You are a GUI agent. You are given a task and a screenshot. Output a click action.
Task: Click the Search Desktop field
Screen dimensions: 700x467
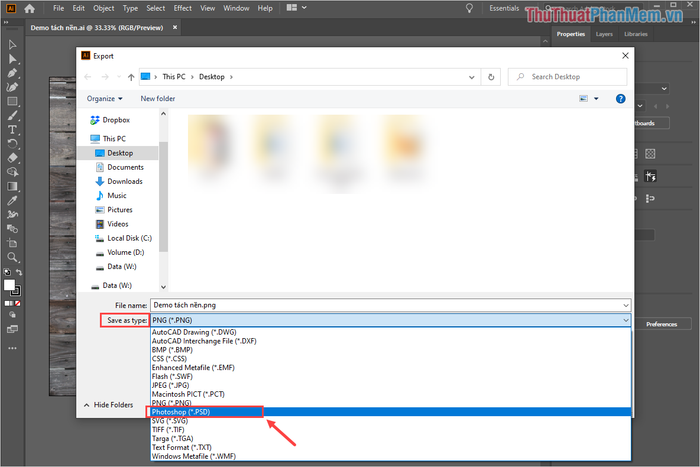pos(567,77)
